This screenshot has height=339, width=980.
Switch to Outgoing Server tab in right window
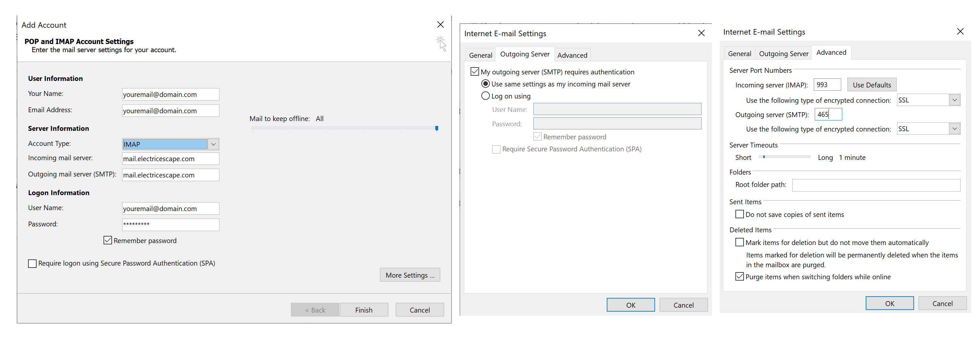[784, 54]
